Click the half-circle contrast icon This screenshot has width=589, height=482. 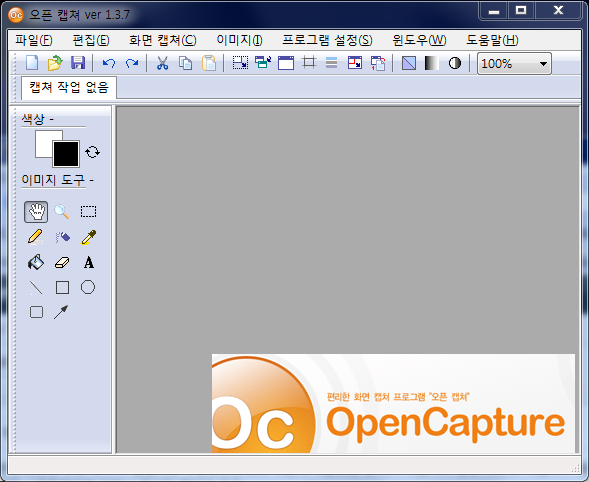tap(455, 63)
